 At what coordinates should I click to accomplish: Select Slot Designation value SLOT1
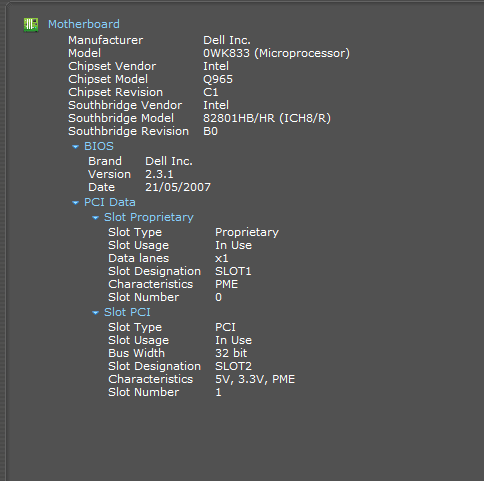(233, 271)
